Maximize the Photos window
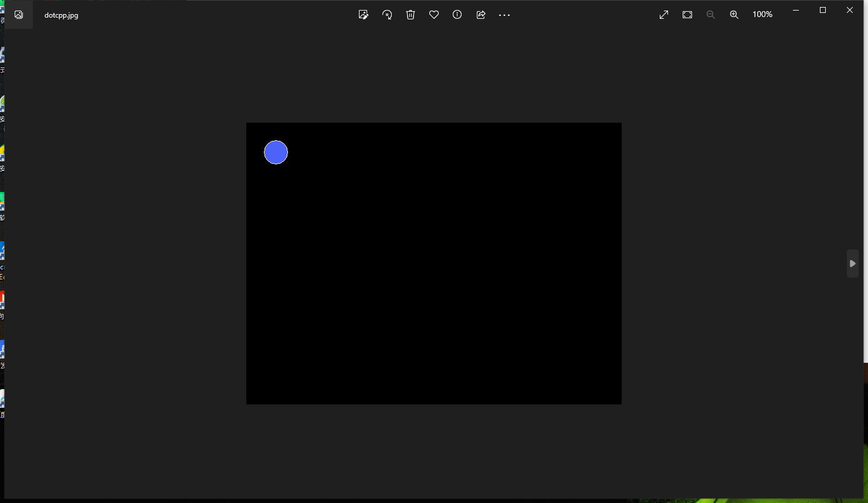The width and height of the screenshot is (868, 503). pos(823,10)
